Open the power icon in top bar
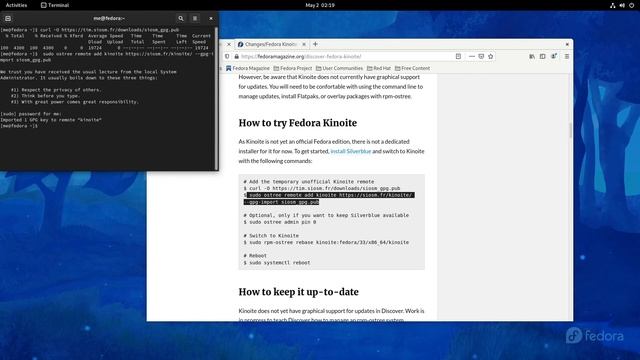The width and height of the screenshot is (640, 360). (631, 5)
